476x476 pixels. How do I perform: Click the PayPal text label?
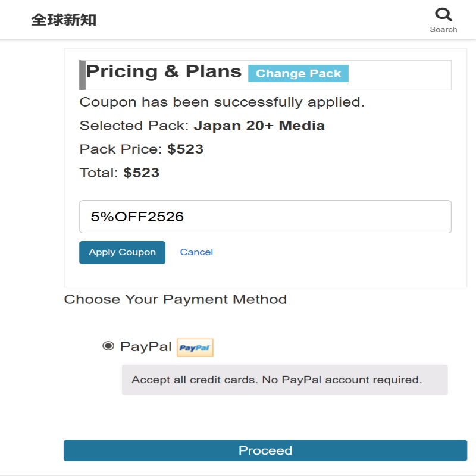(x=146, y=346)
